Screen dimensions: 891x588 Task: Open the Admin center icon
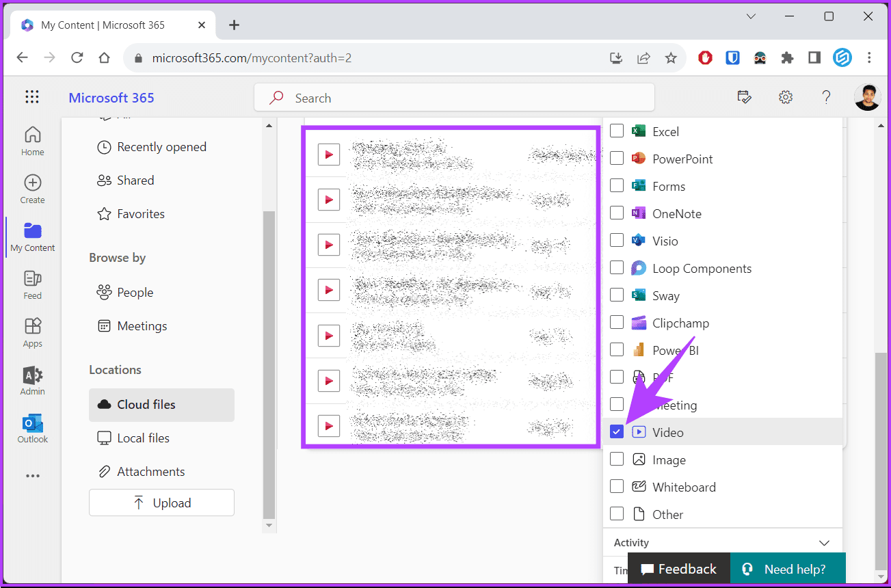(x=32, y=380)
